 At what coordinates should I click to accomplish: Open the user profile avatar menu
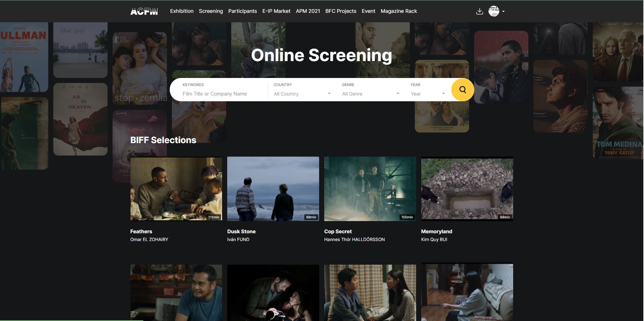[x=494, y=11]
